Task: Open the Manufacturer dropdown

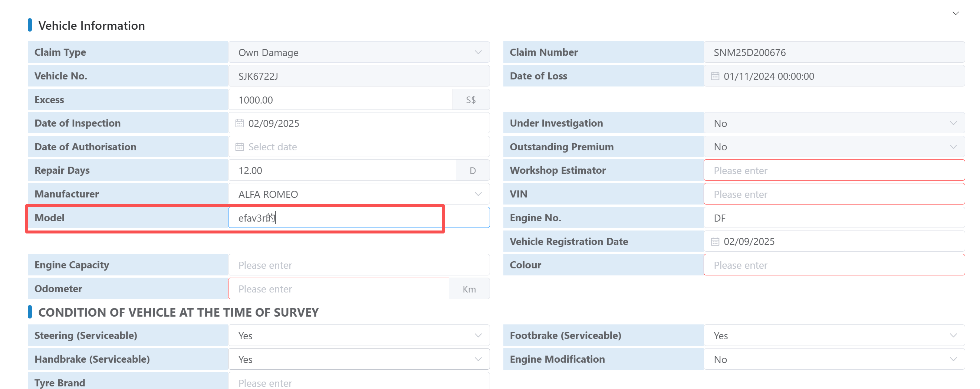Action: [478, 194]
